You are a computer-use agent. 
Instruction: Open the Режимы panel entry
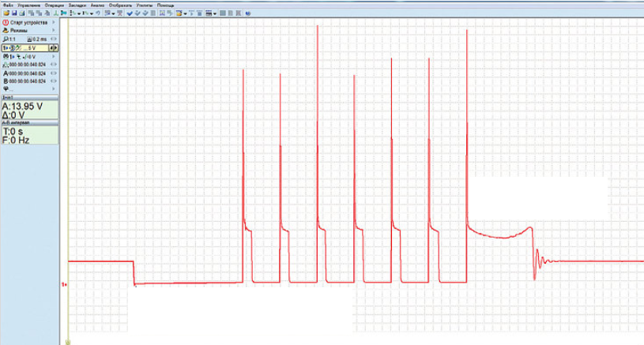(19, 30)
